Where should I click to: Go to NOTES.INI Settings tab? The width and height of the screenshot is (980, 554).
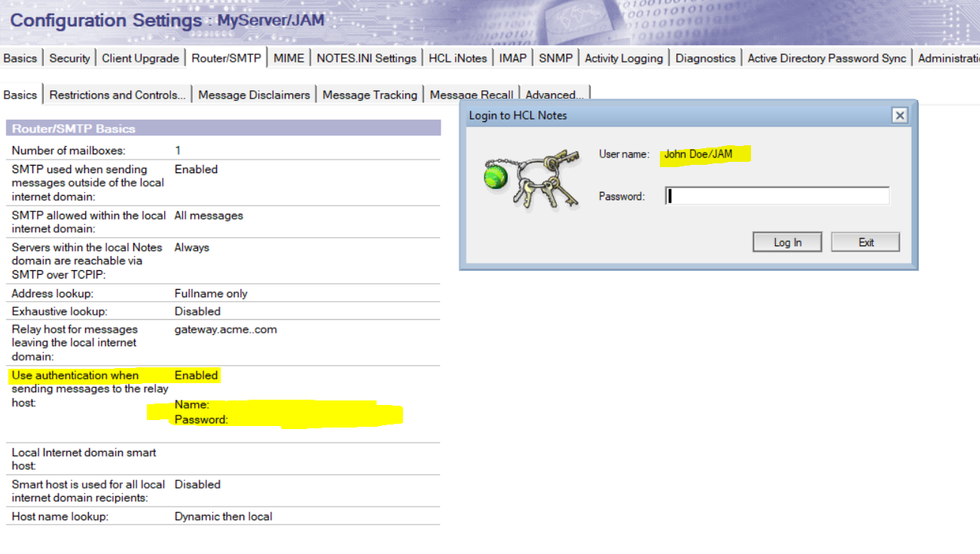[366, 58]
